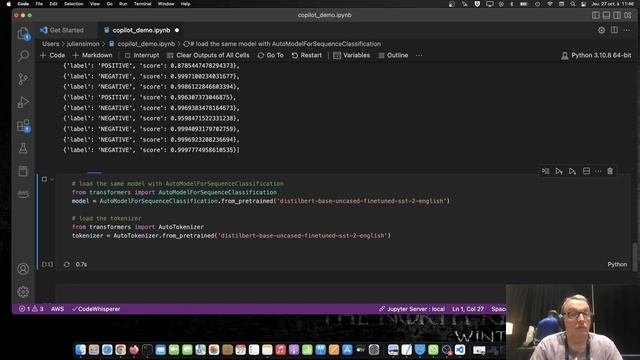Open the Run menu
This screenshot has height=360, width=640.
(123, 4)
